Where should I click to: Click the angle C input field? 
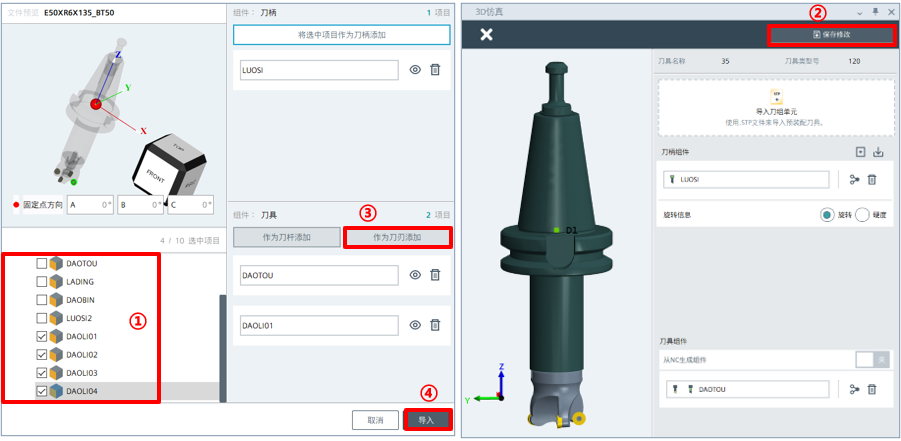point(191,205)
